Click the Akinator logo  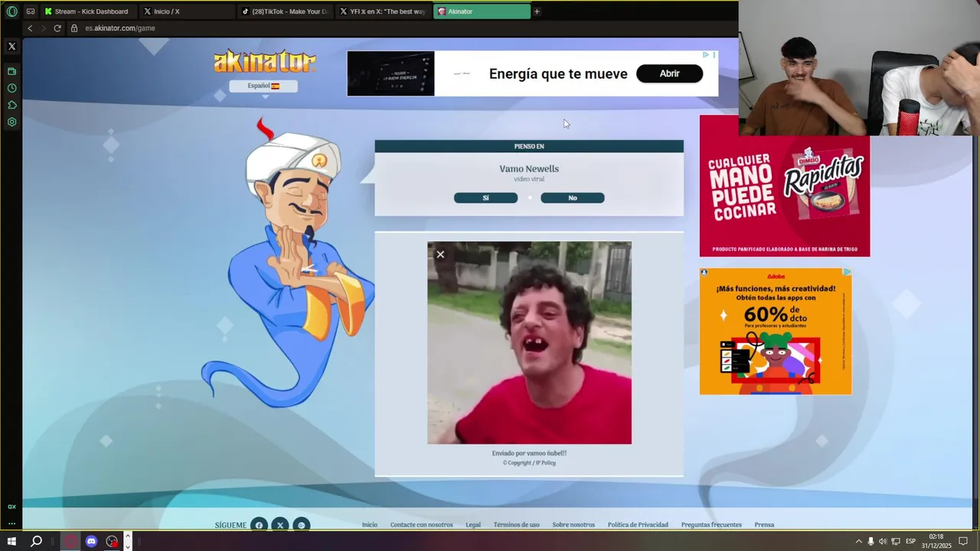264,62
